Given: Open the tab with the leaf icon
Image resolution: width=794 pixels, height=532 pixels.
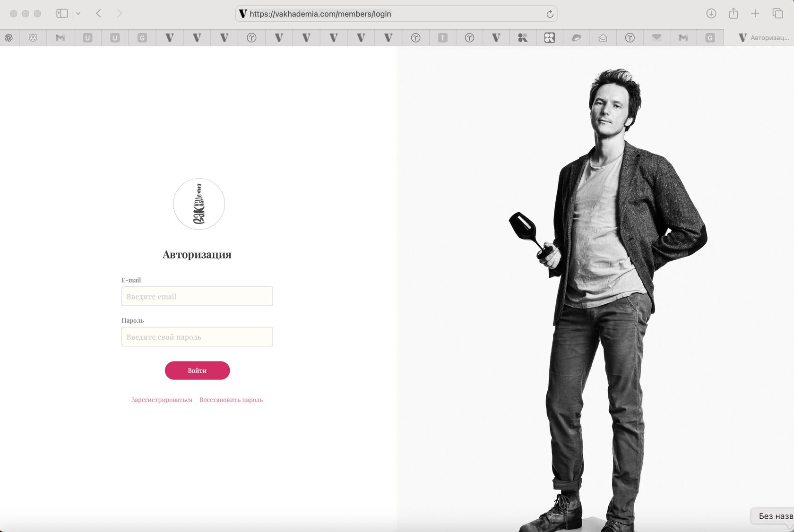Looking at the screenshot, I should click(x=576, y=38).
